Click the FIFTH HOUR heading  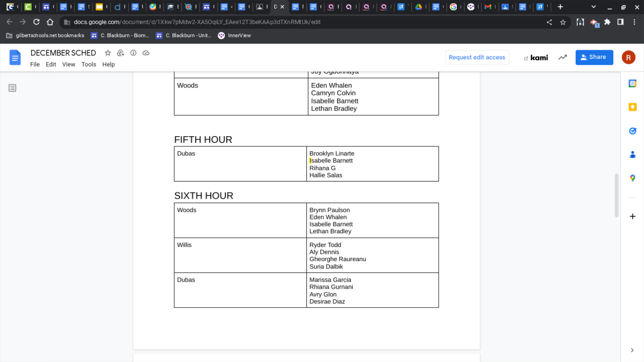[x=203, y=140]
